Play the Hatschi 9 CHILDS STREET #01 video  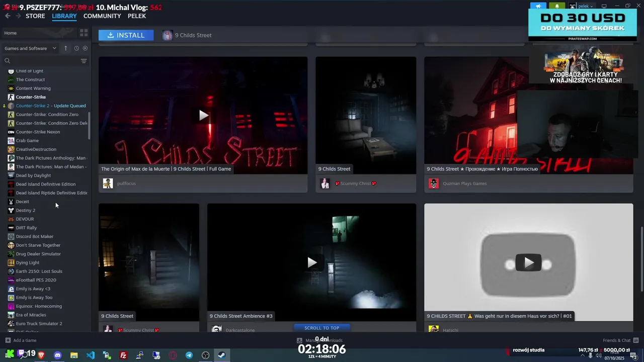coord(528,262)
